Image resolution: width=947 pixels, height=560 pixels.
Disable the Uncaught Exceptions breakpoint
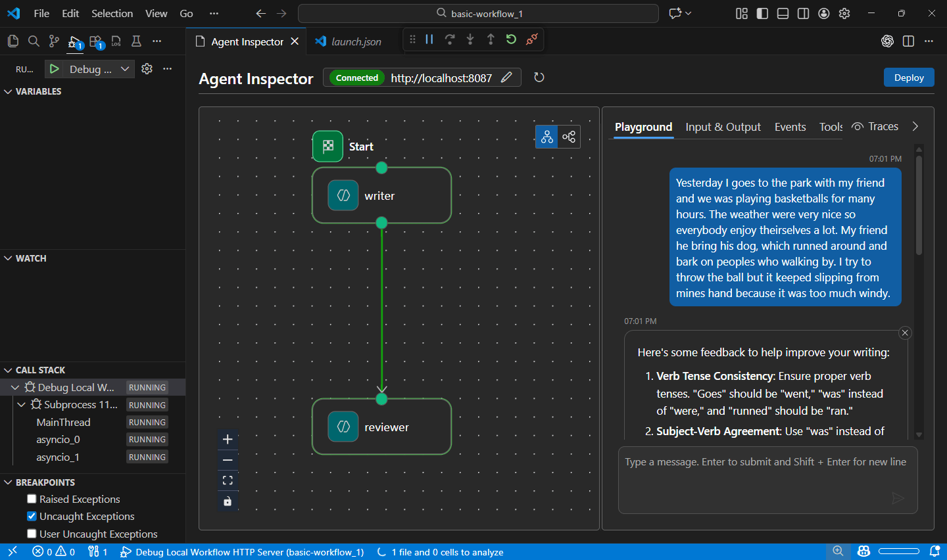point(31,516)
